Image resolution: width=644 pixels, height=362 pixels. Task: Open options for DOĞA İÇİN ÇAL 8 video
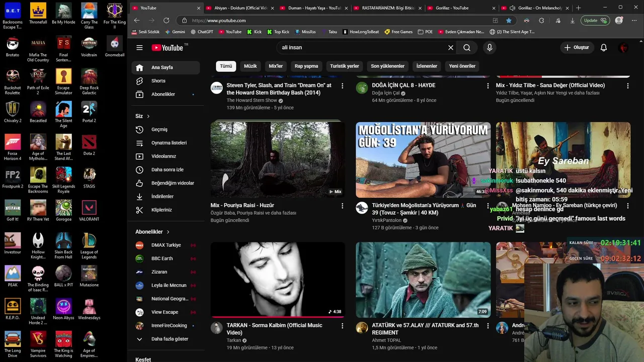point(488,86)
